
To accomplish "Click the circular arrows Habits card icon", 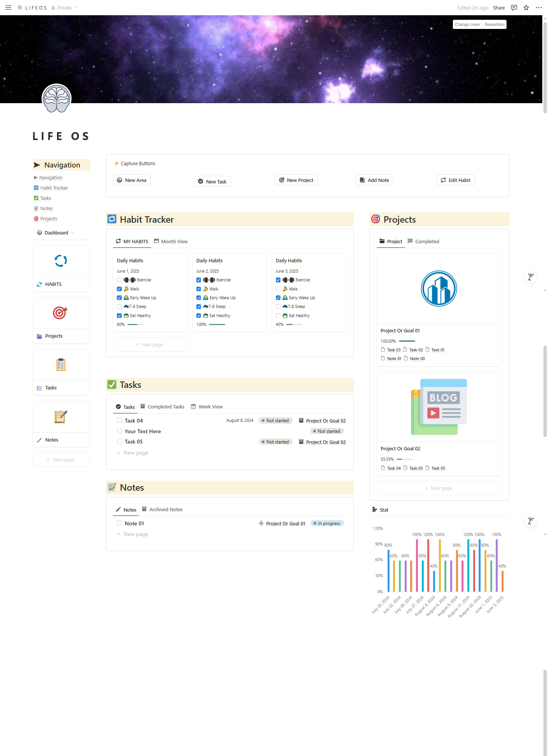I will click(x=61, y=261).
